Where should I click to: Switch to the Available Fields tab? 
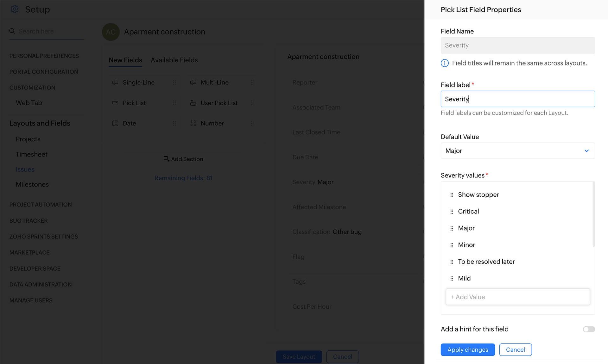click(x=174, y=60)
